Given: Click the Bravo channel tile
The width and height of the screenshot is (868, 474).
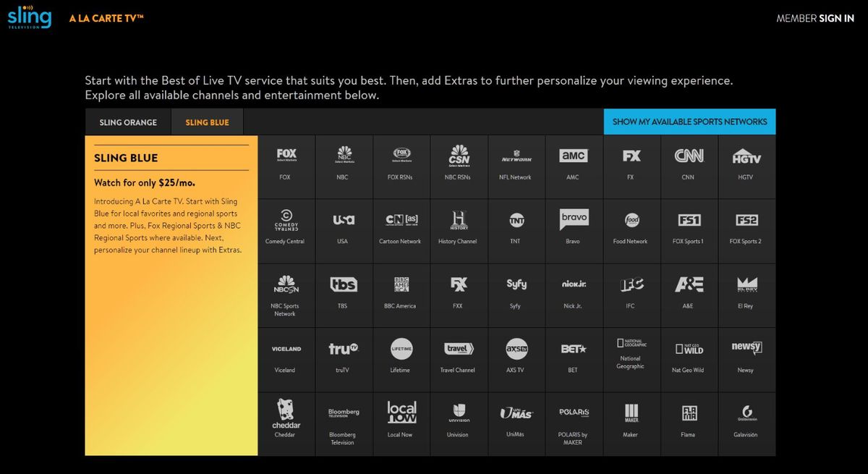Looking at the screenshot, I should click(574, 231).
